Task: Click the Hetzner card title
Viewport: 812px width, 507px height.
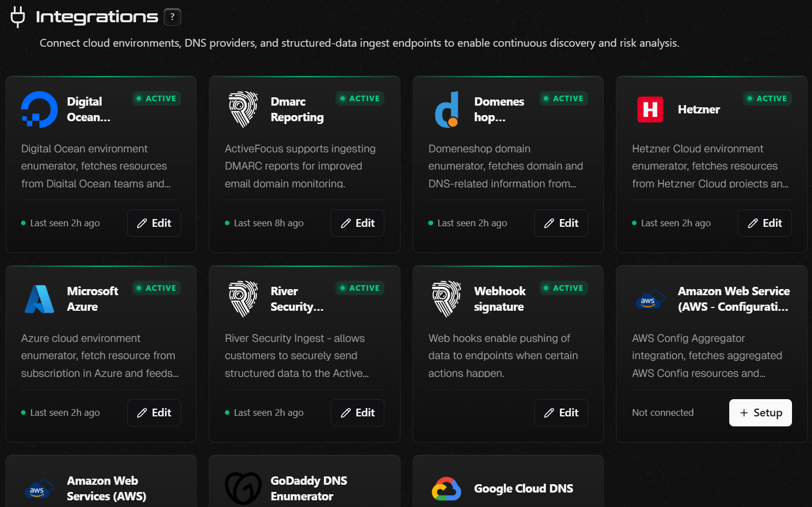Action: [699, 110]
